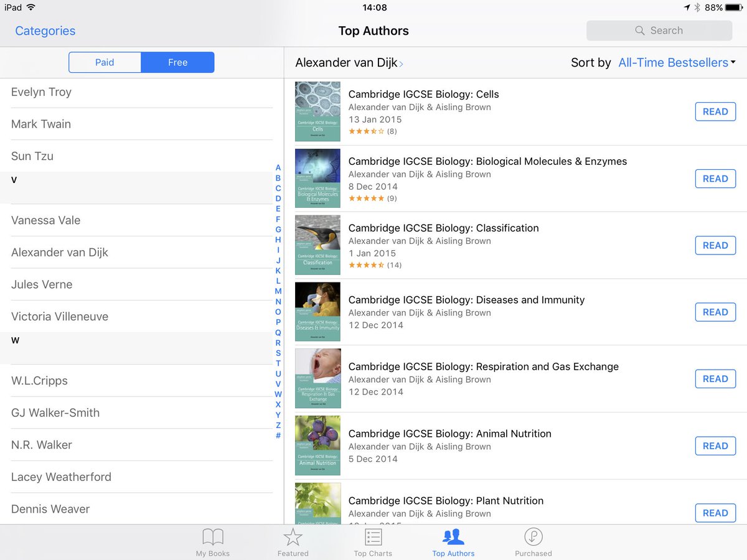Select author Sun Tzu

(142, 156)
